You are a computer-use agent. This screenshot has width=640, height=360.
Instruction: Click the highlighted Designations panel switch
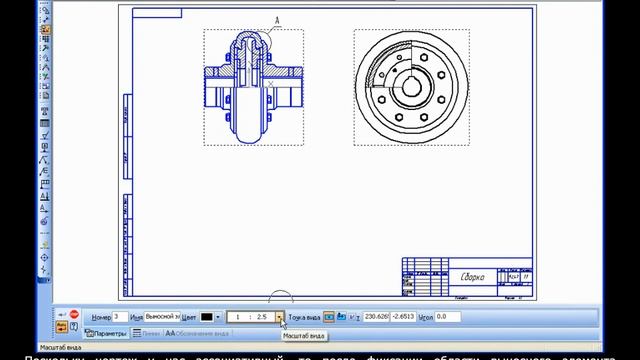point(45,29)
